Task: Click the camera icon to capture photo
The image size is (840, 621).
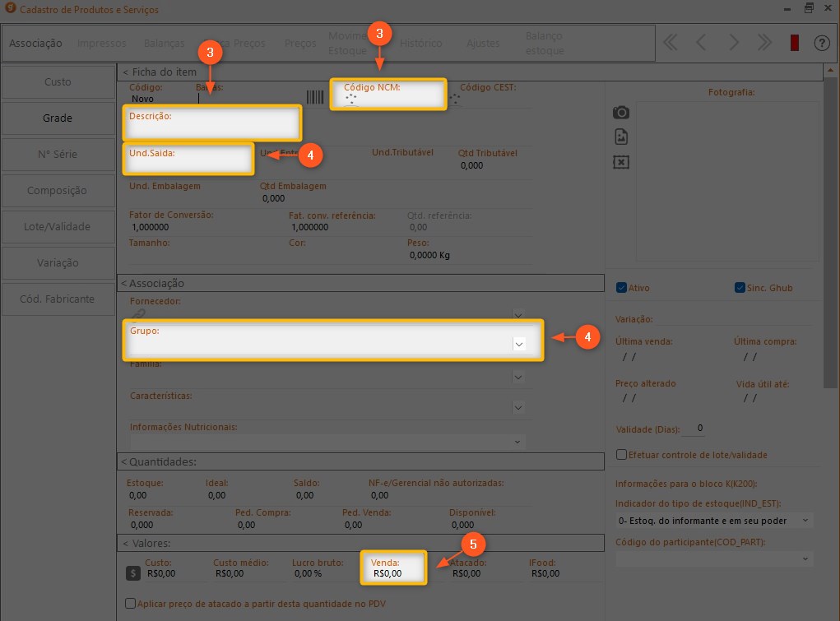Action: (621, 112)
